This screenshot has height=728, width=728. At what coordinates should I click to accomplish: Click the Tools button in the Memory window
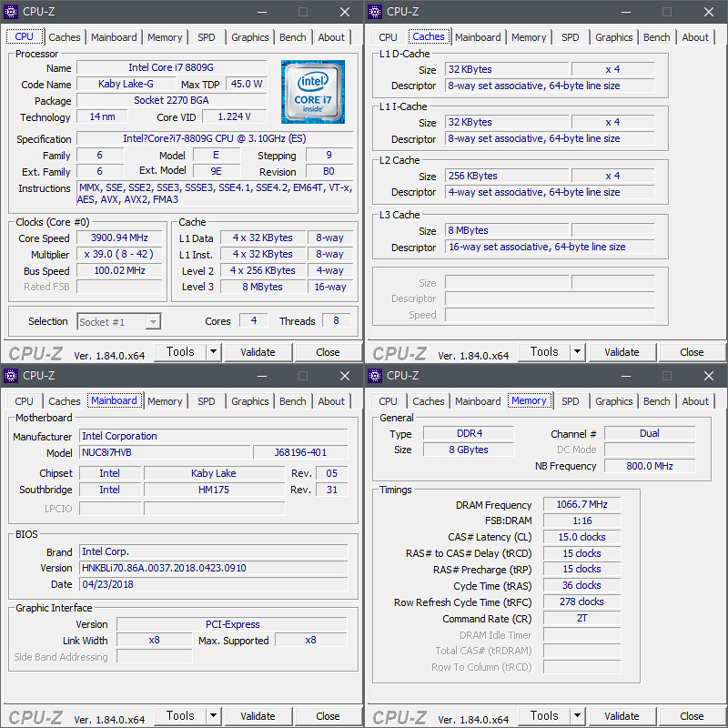544,716
